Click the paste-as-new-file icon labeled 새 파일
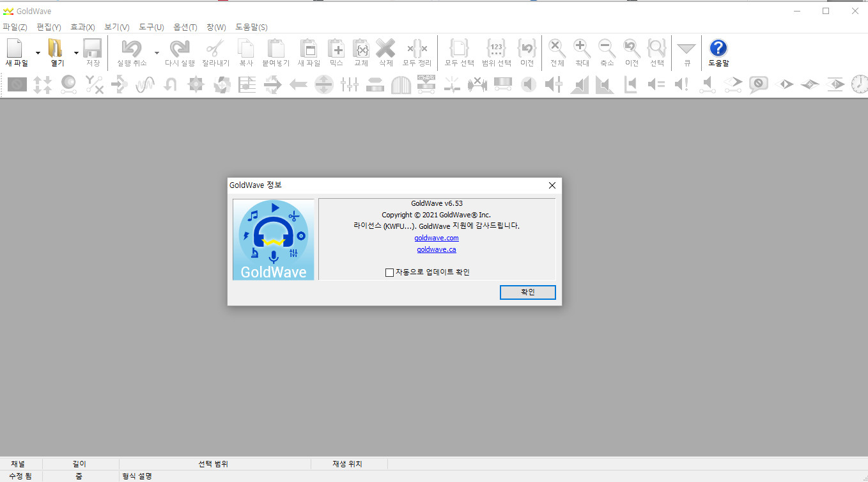Image resolution: width=868 pixels, height=482 pixels. tap(309, 48)
